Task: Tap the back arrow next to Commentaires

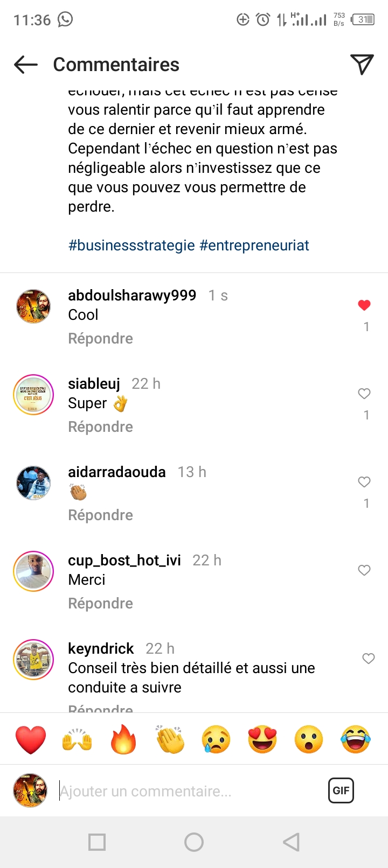Action: tap(25, 65)
